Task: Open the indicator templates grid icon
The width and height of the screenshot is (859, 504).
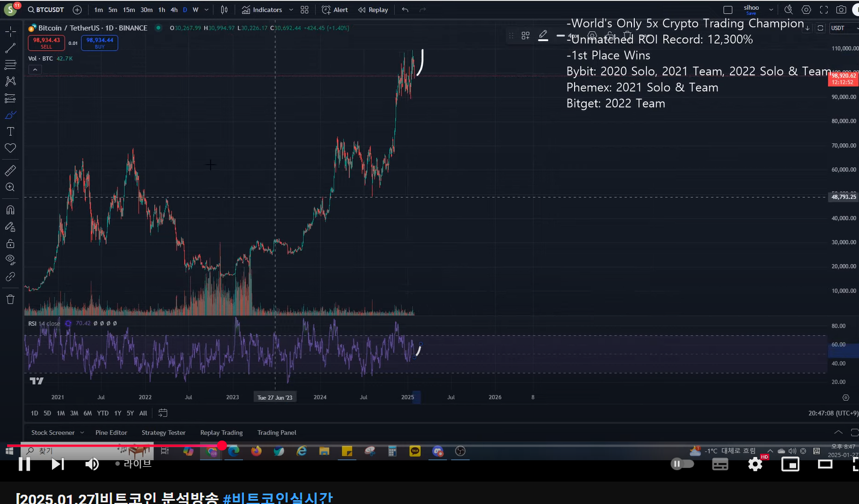Action: [305, 10]
